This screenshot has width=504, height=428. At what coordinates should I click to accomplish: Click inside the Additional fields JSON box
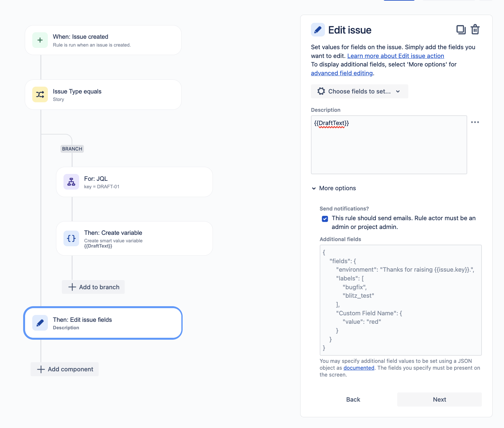point(401,300)
